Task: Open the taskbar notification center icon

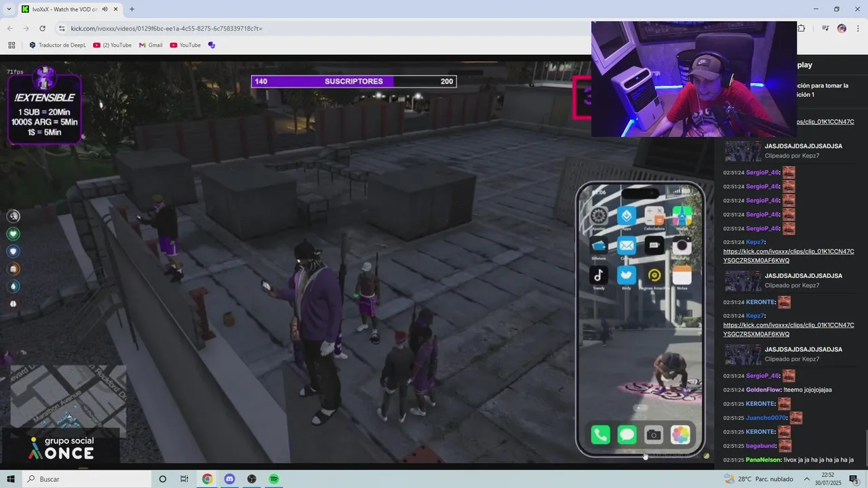Action: click(853, 479)
